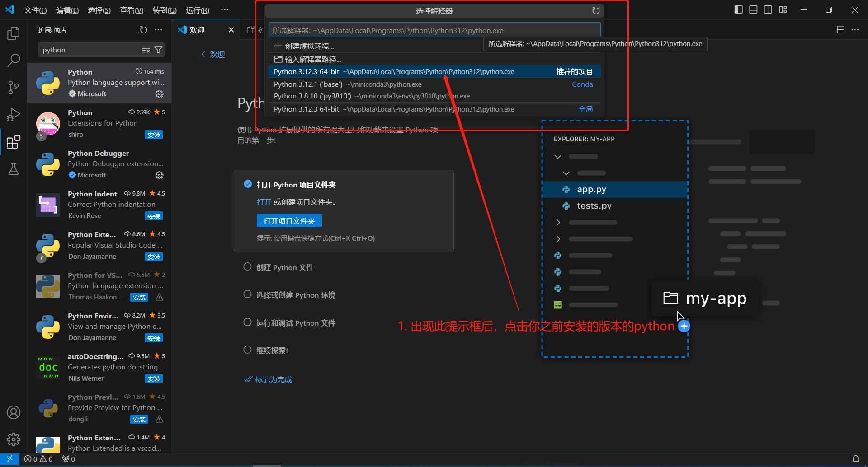Choose 创建虚拟环境... in interpreter picker

pyautogui.click(x=434, y=46)
